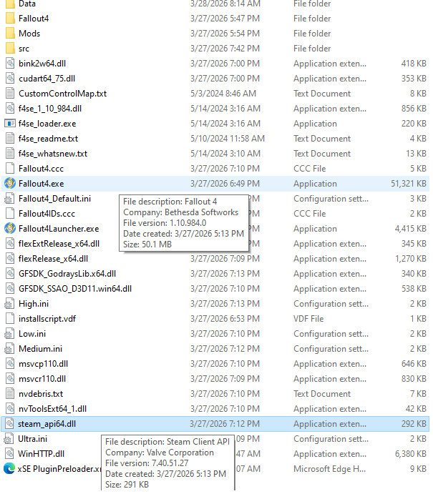Click the cudart64_75.dll file icon
This screenshot has height=504, width=433.
[10, 79]
